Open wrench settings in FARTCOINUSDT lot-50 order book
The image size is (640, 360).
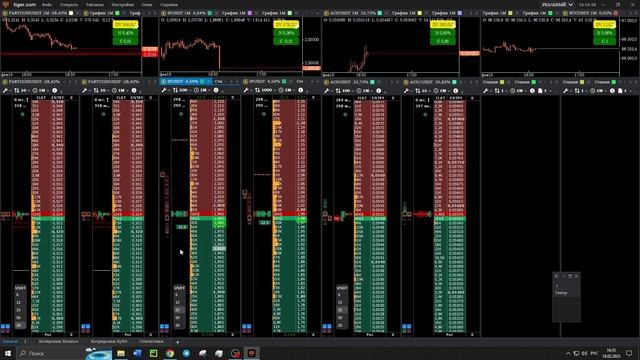pyautogui.click(x=5, y=90)
